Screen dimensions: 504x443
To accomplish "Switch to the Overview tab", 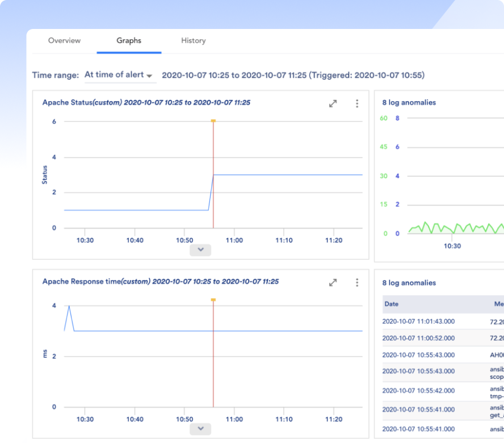I will [x=64, y=40].
